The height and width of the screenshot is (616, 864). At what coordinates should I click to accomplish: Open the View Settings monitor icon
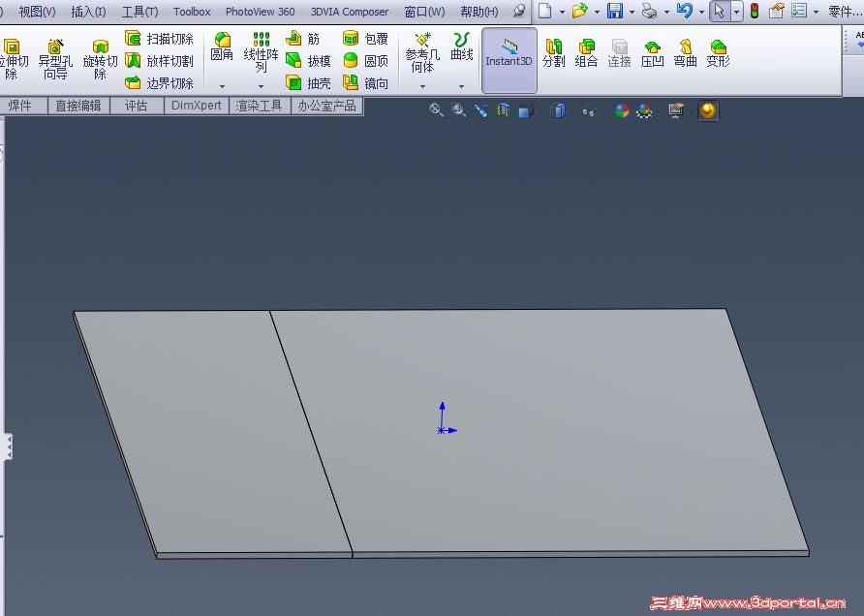click(676, 110)
